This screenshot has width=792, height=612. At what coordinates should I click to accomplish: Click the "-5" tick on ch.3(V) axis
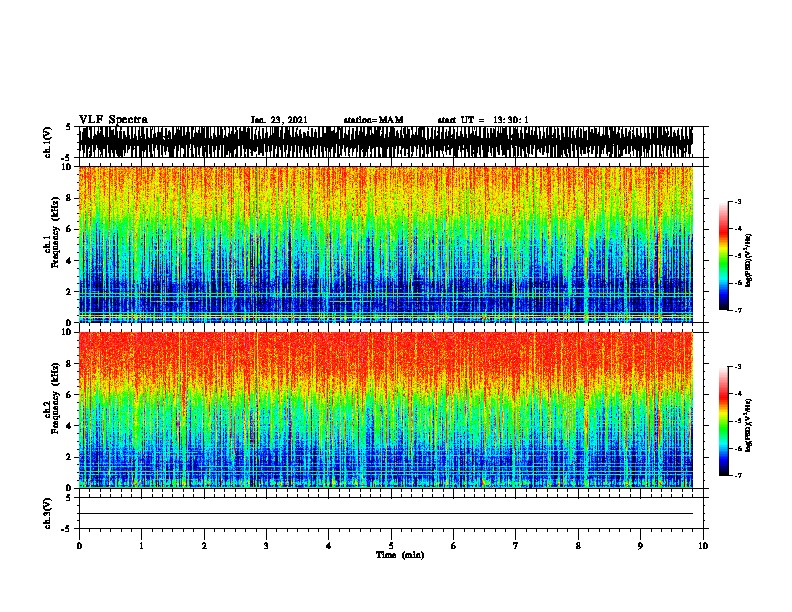coord(66,529)
